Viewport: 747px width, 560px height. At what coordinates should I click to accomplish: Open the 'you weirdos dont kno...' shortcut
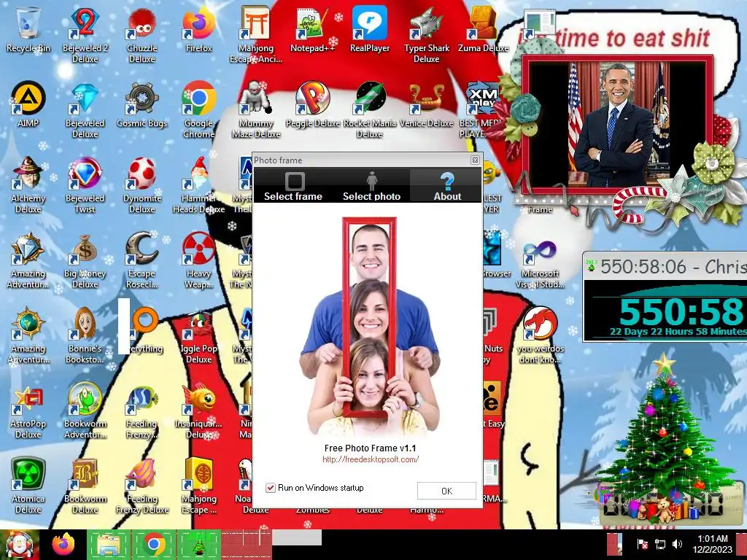tap(540, 335)
